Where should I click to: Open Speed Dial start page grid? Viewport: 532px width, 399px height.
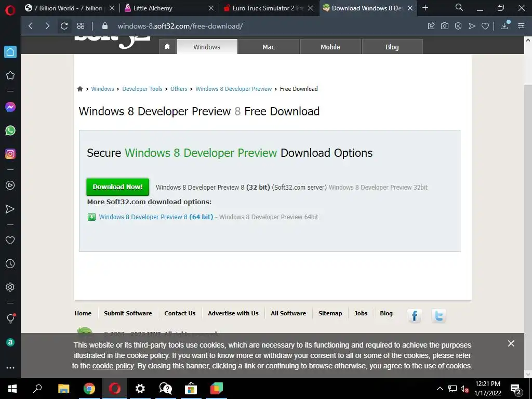click(x=81, y=26)
